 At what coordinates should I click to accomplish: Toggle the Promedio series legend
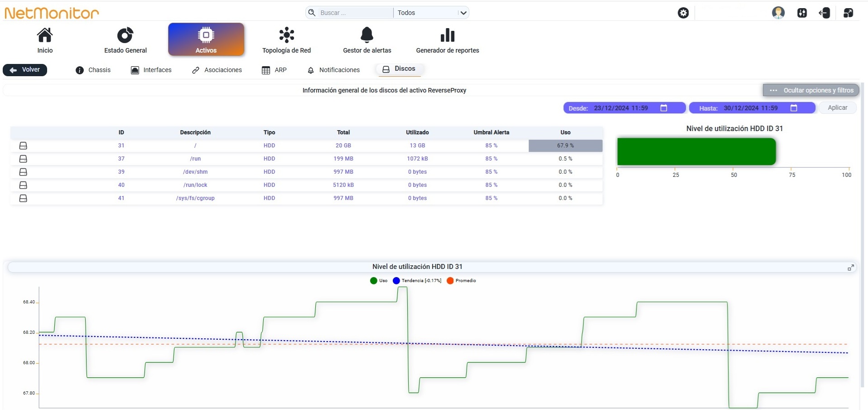click(x=461, y=281)
